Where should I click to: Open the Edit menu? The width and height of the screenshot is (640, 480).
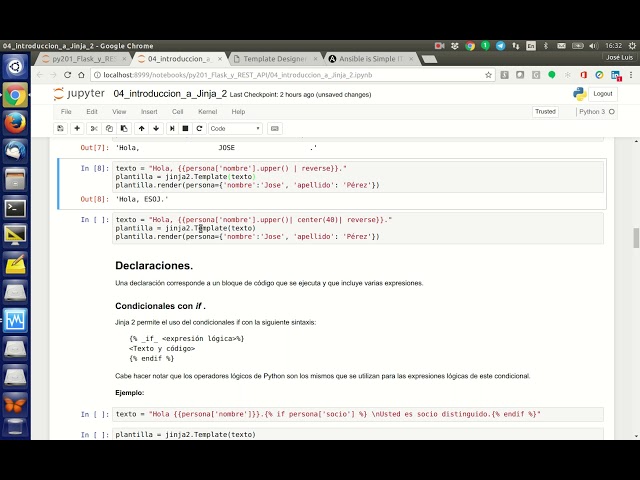coord(92,111)
